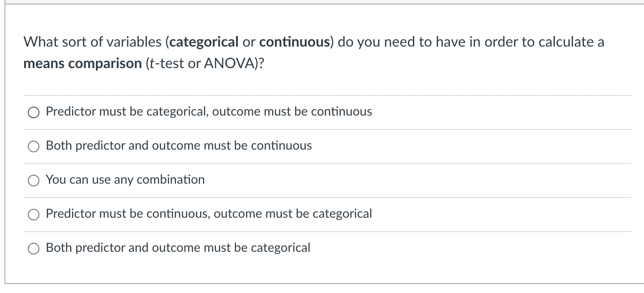Select the radio button for the first answer
The height and width of the screenshot is (293, 644).
33,112
